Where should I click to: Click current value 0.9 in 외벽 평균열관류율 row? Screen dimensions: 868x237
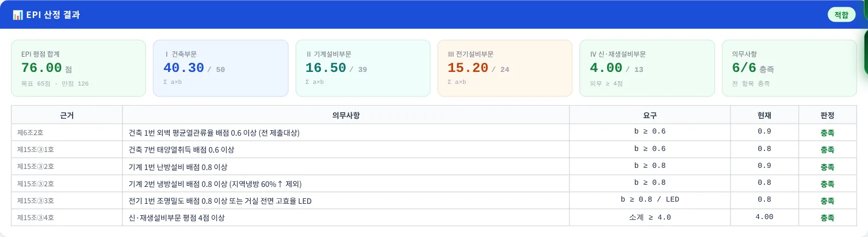(x=764, y=131)
